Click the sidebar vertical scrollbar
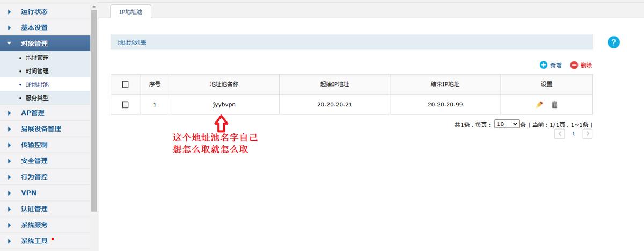Viewport: 644px width, 251px height. [94, 110]
